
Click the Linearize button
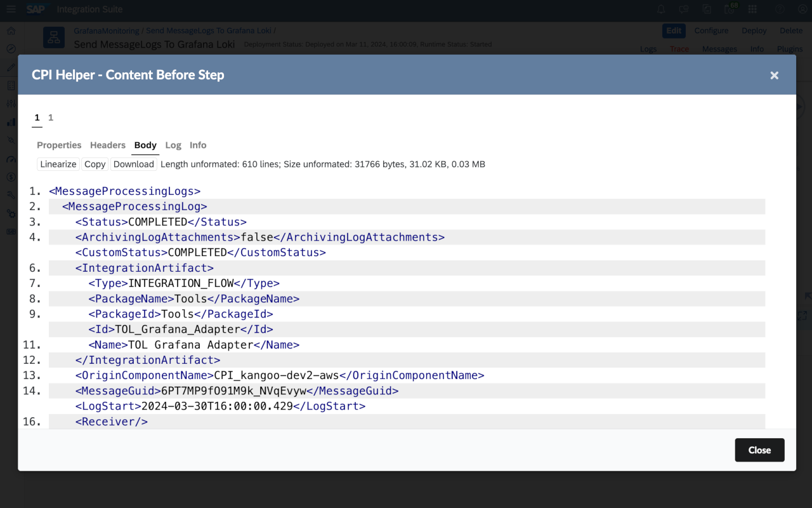tap(58, 164)
